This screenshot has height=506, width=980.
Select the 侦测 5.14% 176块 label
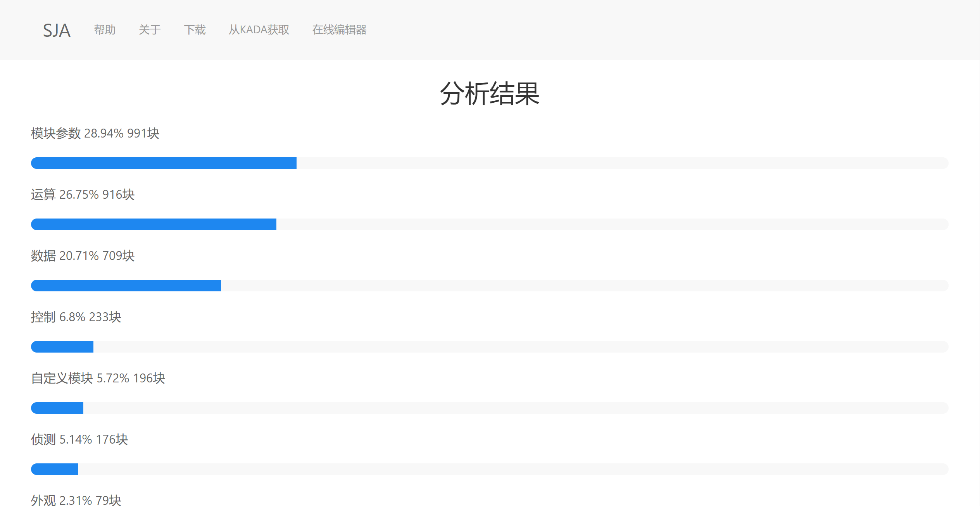(x=79, y=439)
